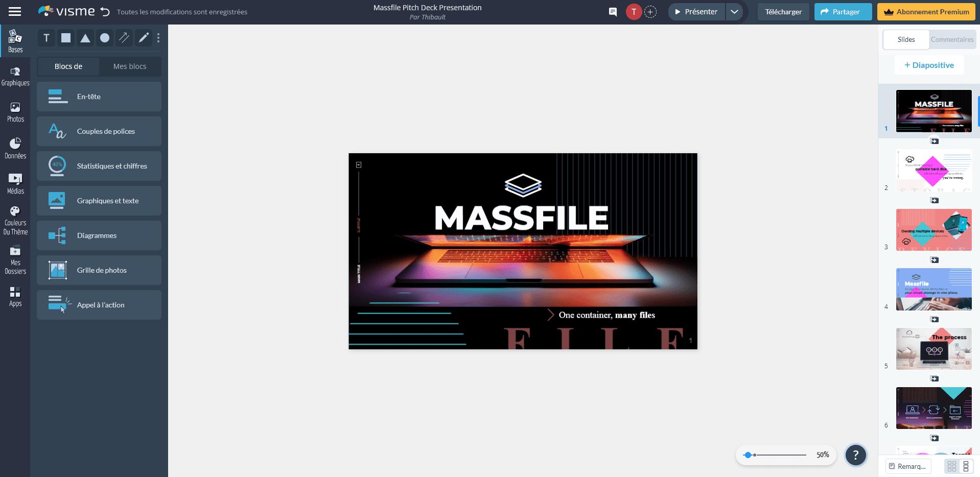
Task: Select the Text tool
Action: (x=46, y=37)
